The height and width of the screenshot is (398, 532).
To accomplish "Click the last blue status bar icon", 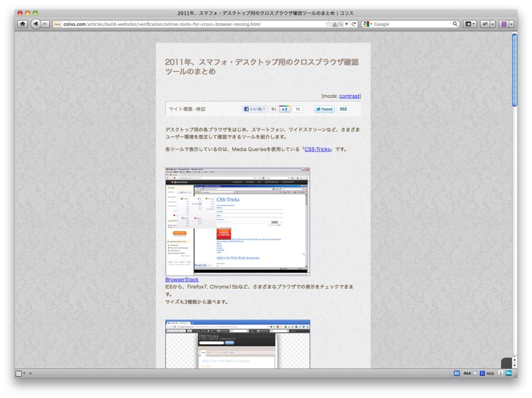I will point(509,373).
